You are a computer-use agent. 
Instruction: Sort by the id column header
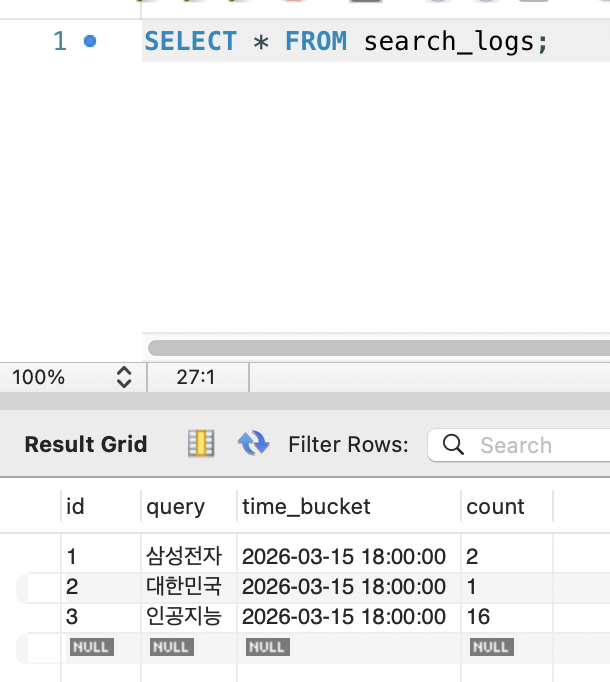[76, 507]
